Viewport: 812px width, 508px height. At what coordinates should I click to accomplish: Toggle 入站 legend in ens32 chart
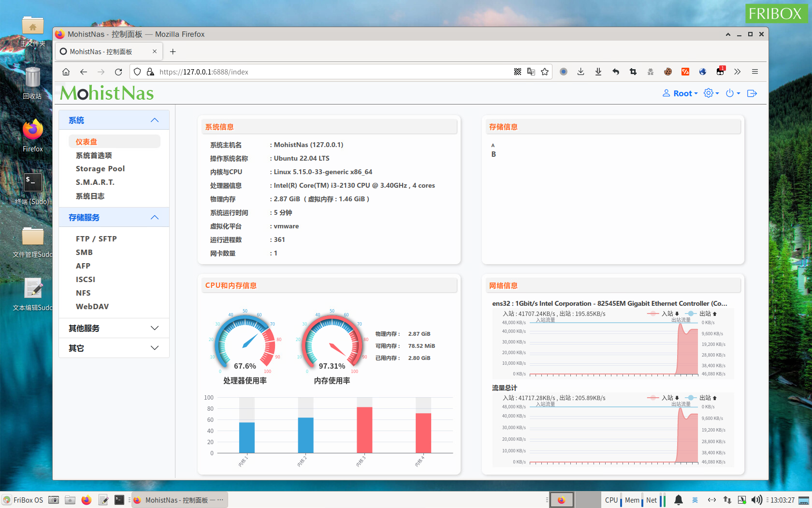coord(663,314)
